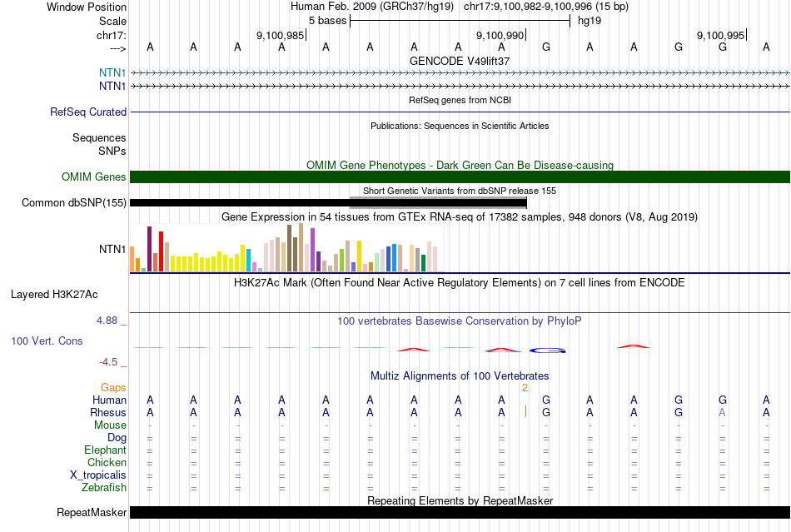Select the Human species label
Image resolution: width=791 pixels, height=532 pixels.
[x=109, y=400]
